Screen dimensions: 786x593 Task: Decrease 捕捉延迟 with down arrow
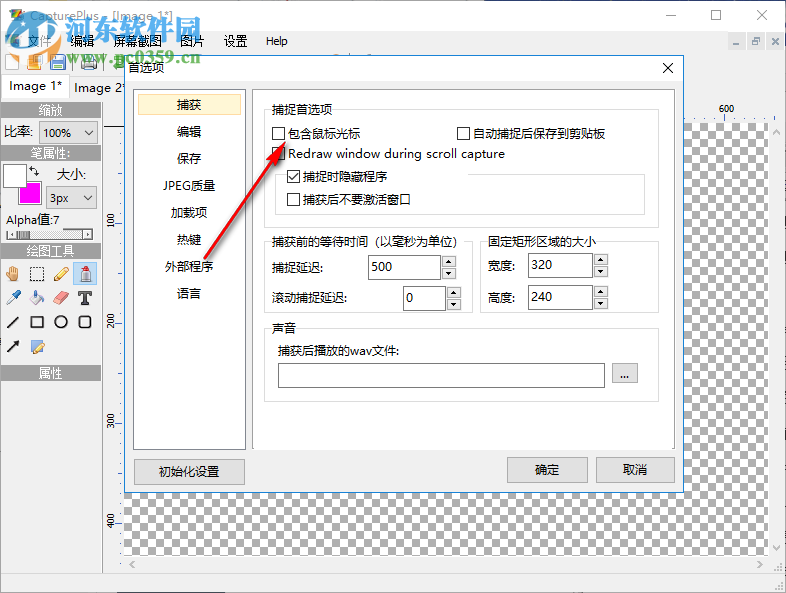449,273
